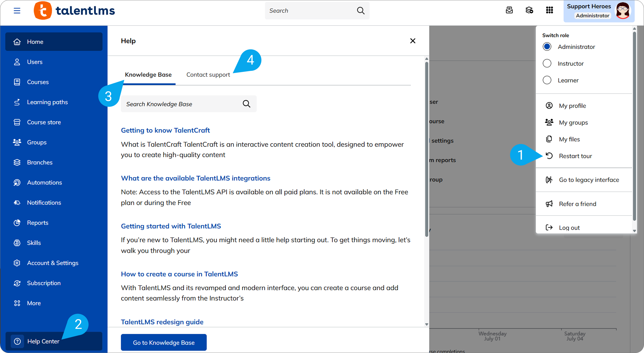
Task: Click the Go to Knowledge Base button
Action: (164, 342)
